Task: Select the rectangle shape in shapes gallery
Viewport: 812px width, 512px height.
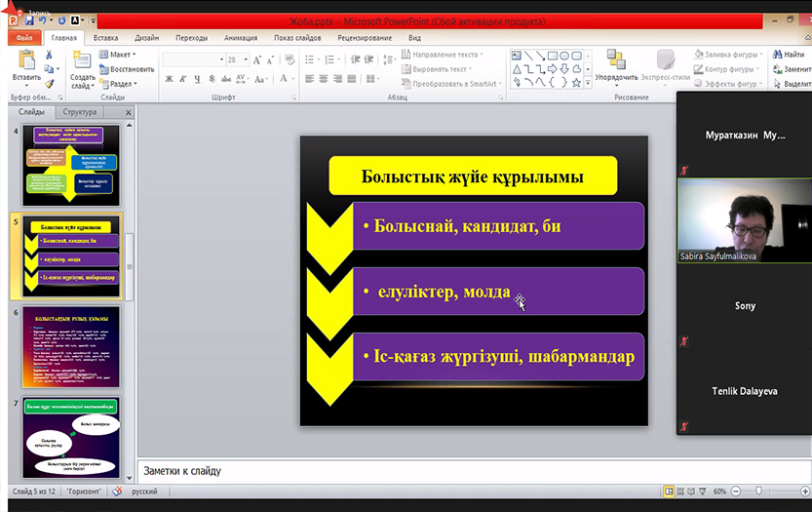Action: pos(552,56)
